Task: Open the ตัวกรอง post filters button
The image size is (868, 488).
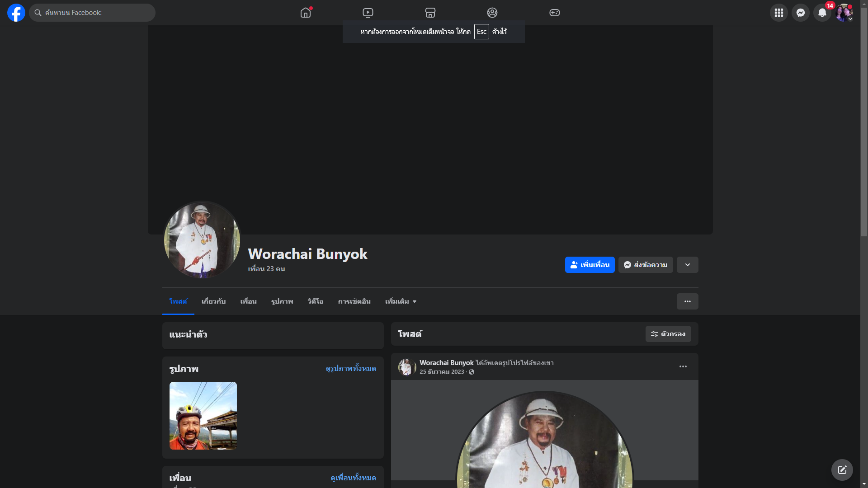Action: pos(668,334)
